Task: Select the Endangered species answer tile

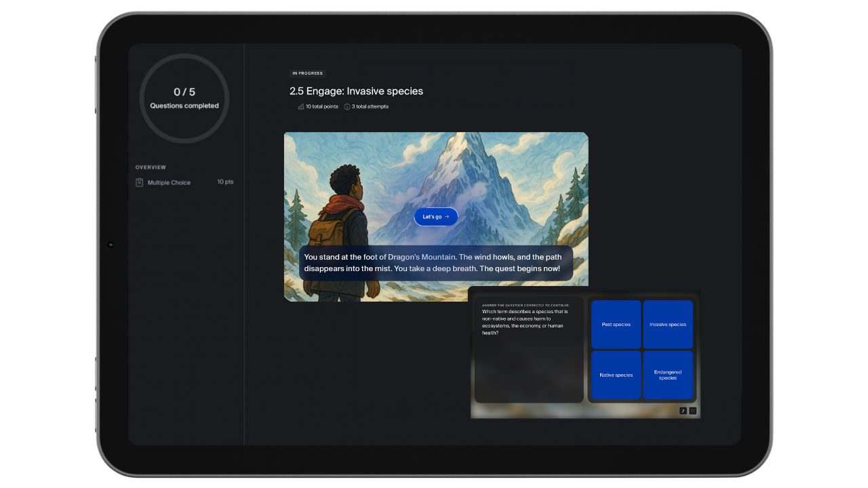Action: pos(668,375)
